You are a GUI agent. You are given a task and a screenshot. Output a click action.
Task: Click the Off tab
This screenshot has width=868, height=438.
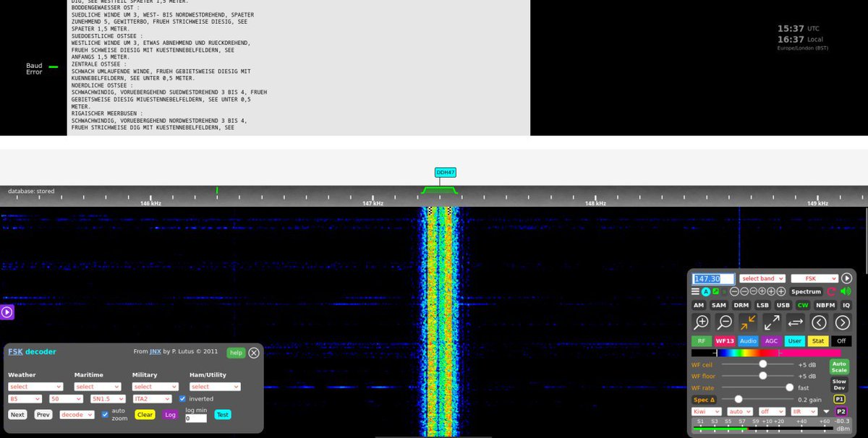(841, 341)
